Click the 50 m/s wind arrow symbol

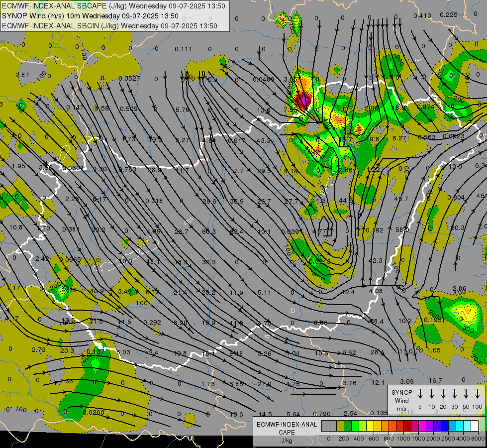466,394
